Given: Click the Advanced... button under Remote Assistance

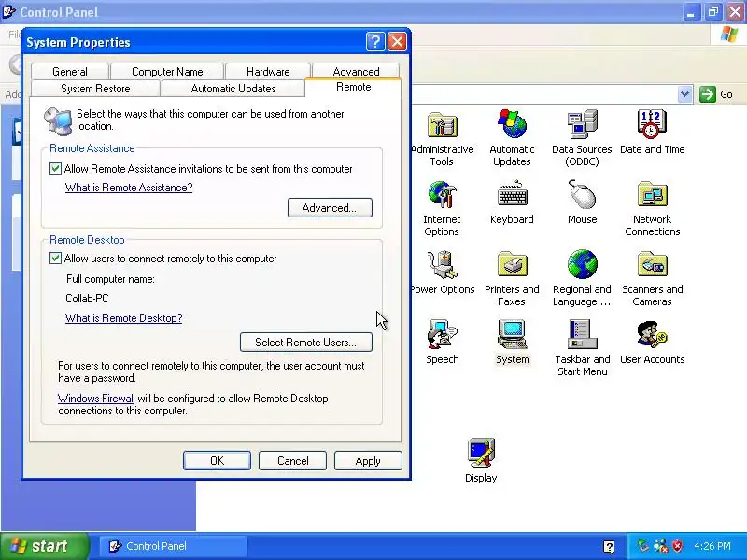Looking at the screenshot, I should 330,208.
